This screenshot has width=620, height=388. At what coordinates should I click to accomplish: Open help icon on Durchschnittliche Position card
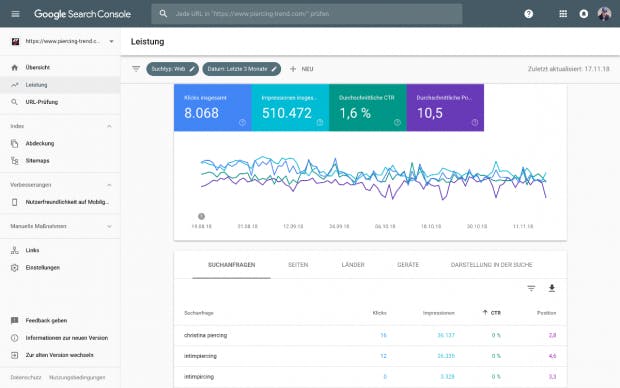(475, 123)
